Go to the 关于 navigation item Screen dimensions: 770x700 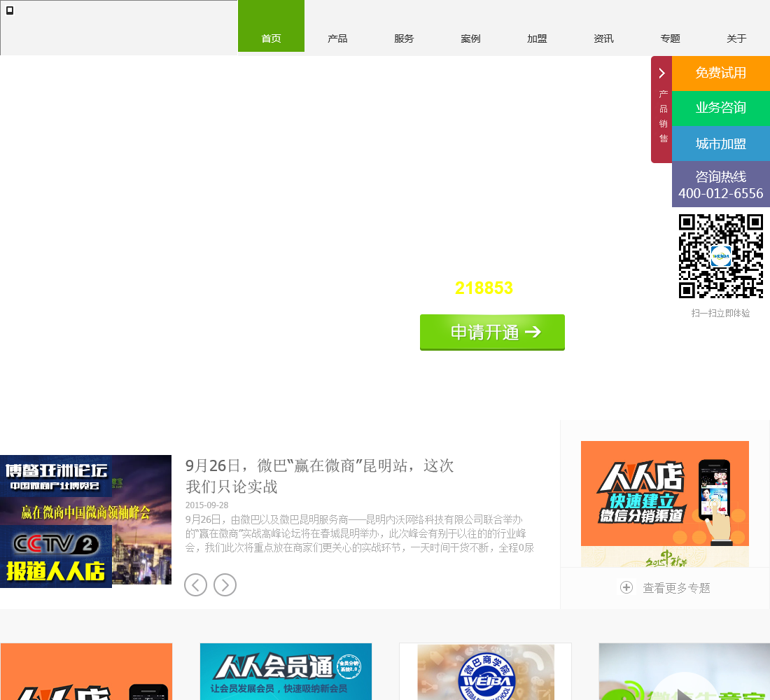[736, 38]
